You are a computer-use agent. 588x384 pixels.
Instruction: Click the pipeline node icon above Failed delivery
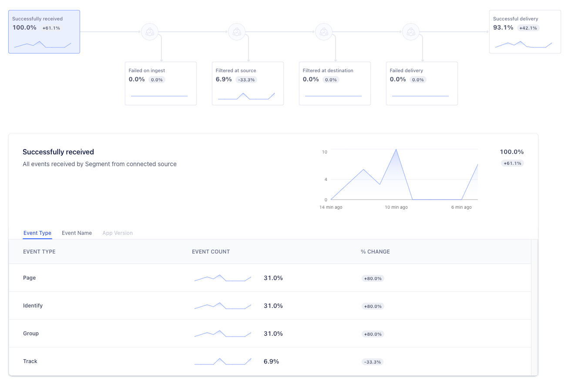pyautogui.click(x=411, y=31)
